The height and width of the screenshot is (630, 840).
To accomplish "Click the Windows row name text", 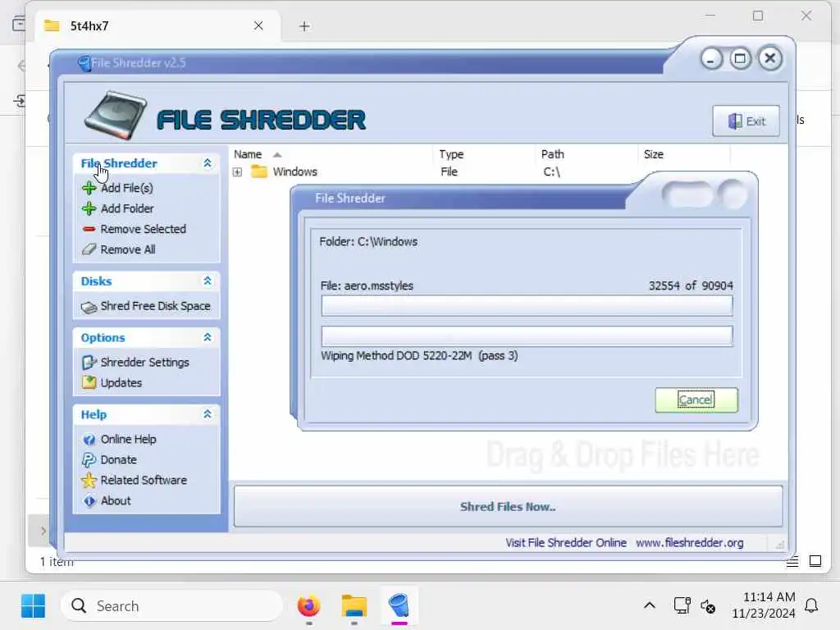I will tap(294, 171).
